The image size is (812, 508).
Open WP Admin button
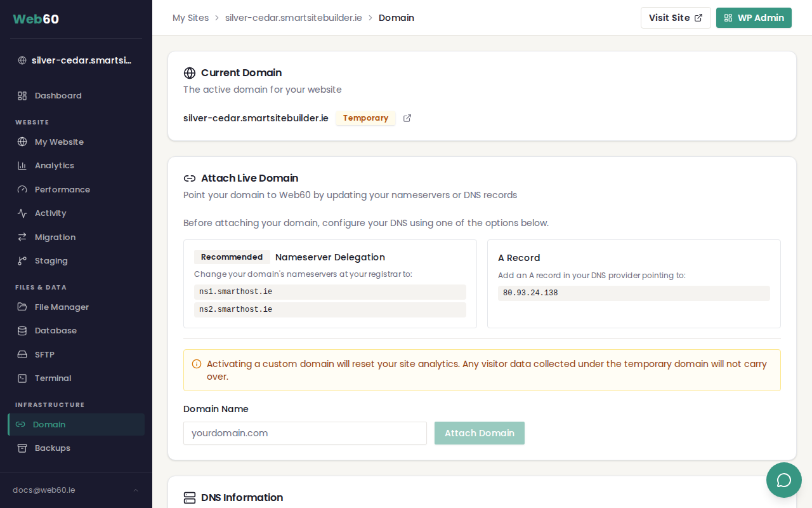coord(754,18)
